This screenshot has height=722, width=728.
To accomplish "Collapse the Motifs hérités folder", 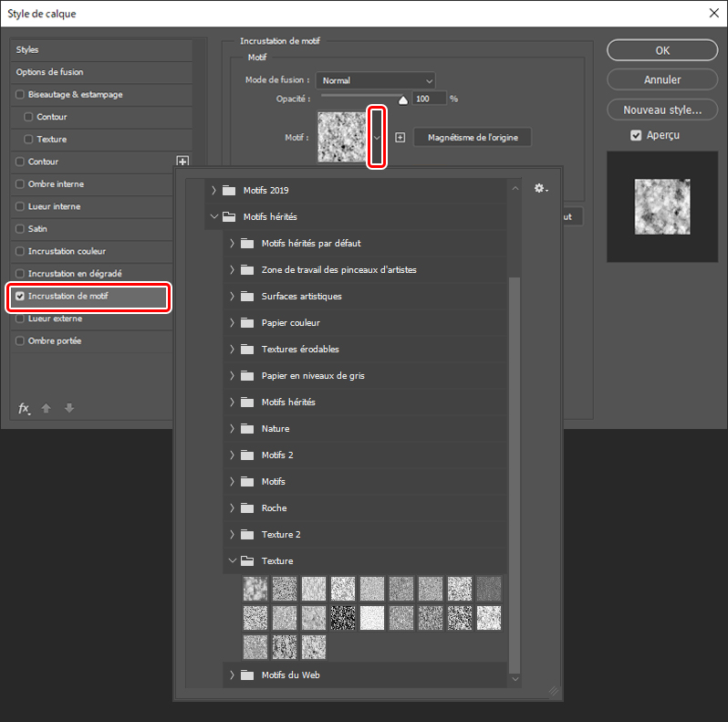I will pyautogui.click(x=214, y=217).
